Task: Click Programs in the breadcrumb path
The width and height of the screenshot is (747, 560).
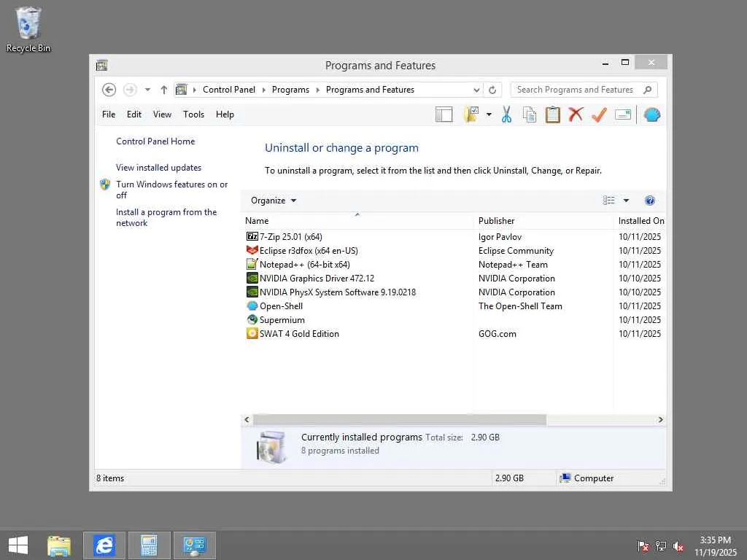Action: click(290, 90)
